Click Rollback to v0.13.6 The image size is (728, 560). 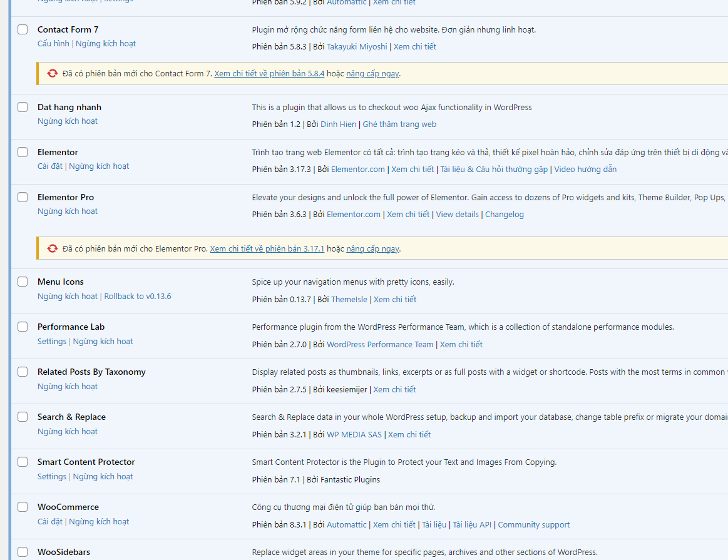click(138, 296)
